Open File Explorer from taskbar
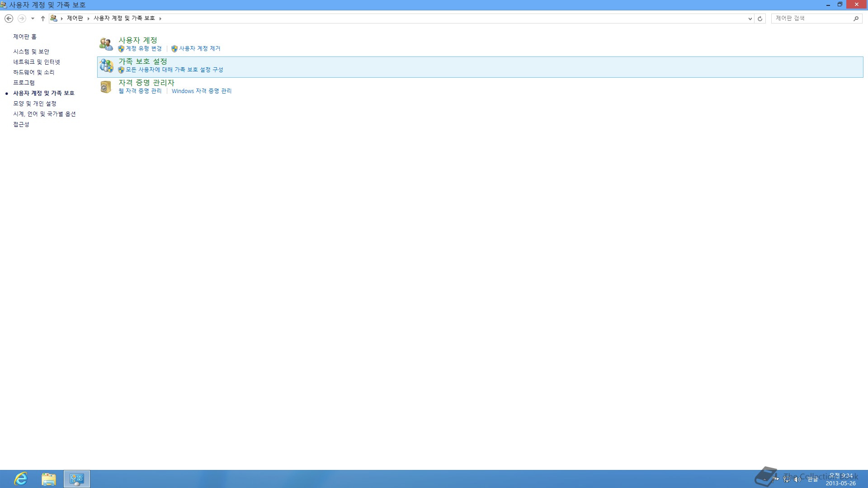The width and height of the screenshot is (868, 488). pyautogui.click(x=48, y=479)
